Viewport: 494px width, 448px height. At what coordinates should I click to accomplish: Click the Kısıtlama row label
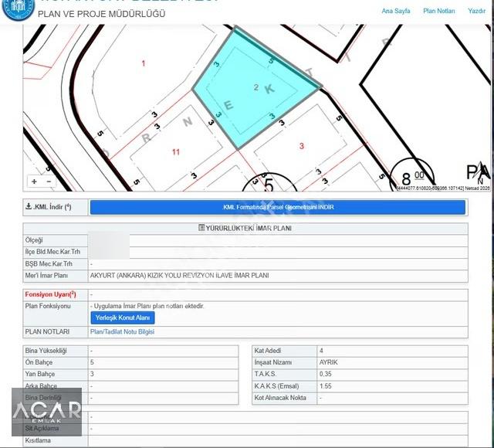click(x=38, y=440)
